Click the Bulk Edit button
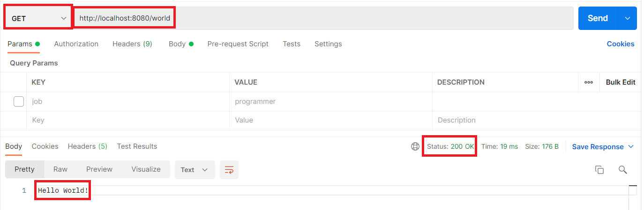644x210 pixels. 620,82
